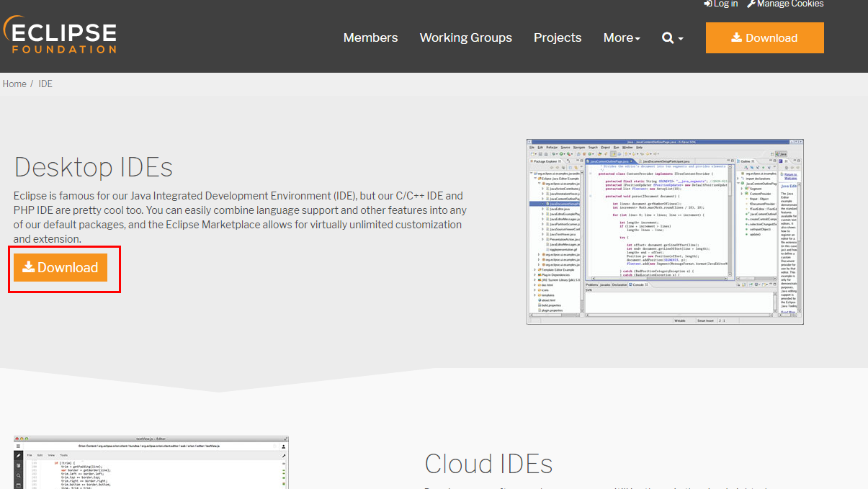Click the Cloud IDEs heading
This screenshot has width=868, height=489.
(488, 464)
